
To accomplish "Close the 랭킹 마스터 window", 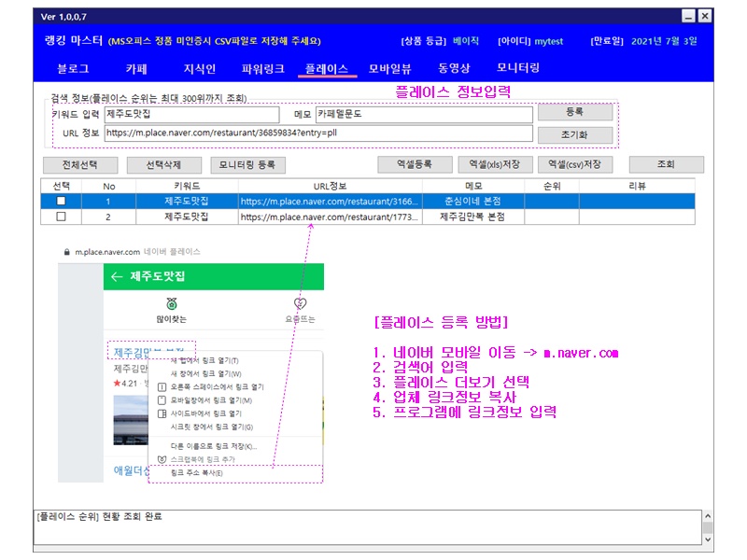I will click(705, 16).
